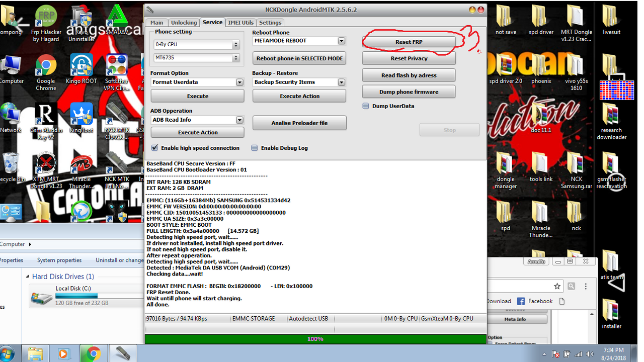The width and height of the screenshot is (644, 362).
Task: Open Backup Security Items dropdown
Action: (342, 82)
